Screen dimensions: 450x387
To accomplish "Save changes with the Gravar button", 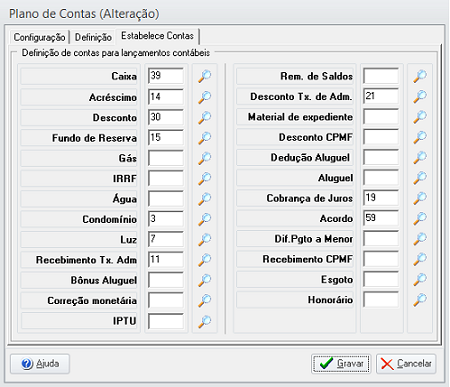I will tap(341, 363).
